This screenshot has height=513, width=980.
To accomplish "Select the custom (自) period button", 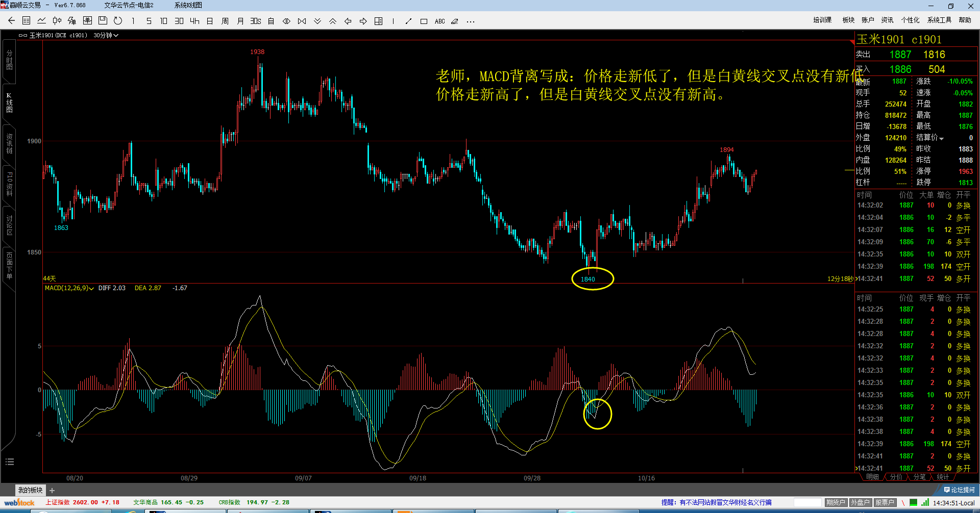I will tap(271, 21).
